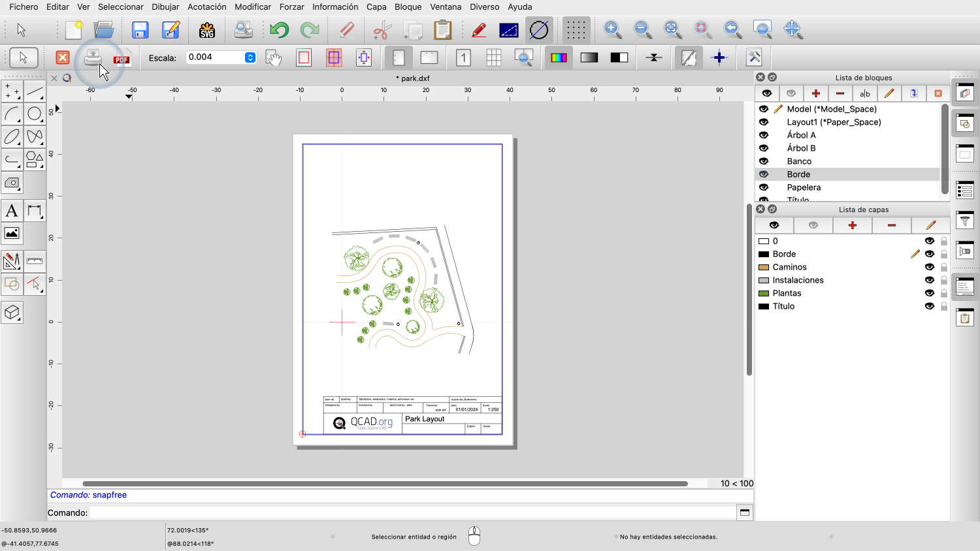Click the Instalaciones layer color swatch
980x551 pixels.
tap(763, 280)
